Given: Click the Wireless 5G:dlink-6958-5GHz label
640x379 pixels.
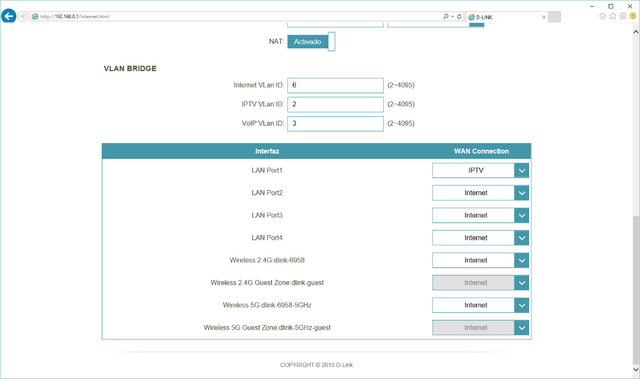Looking at the screenshot, I should click(x=267, y=305).
